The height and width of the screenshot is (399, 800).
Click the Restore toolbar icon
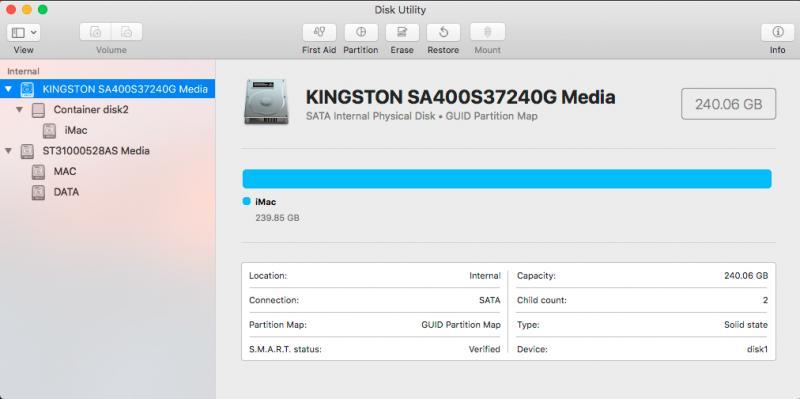tap(443, 32)
